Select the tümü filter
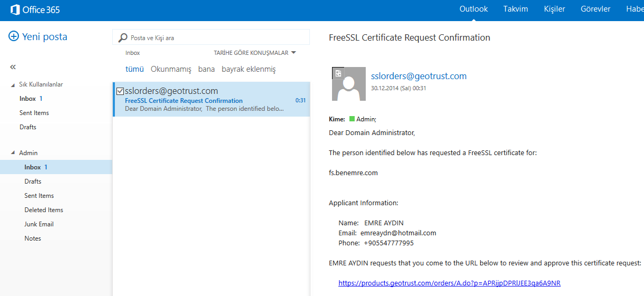 point(134,69)
